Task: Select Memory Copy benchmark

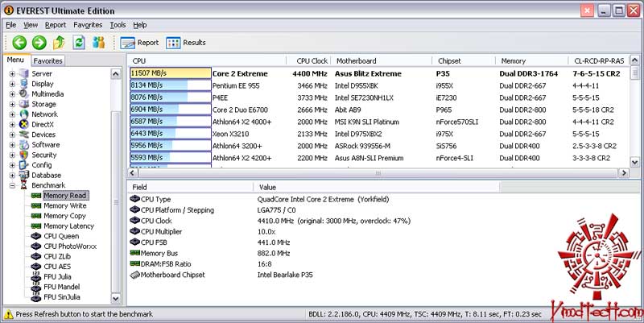Action: coord(64,216)
